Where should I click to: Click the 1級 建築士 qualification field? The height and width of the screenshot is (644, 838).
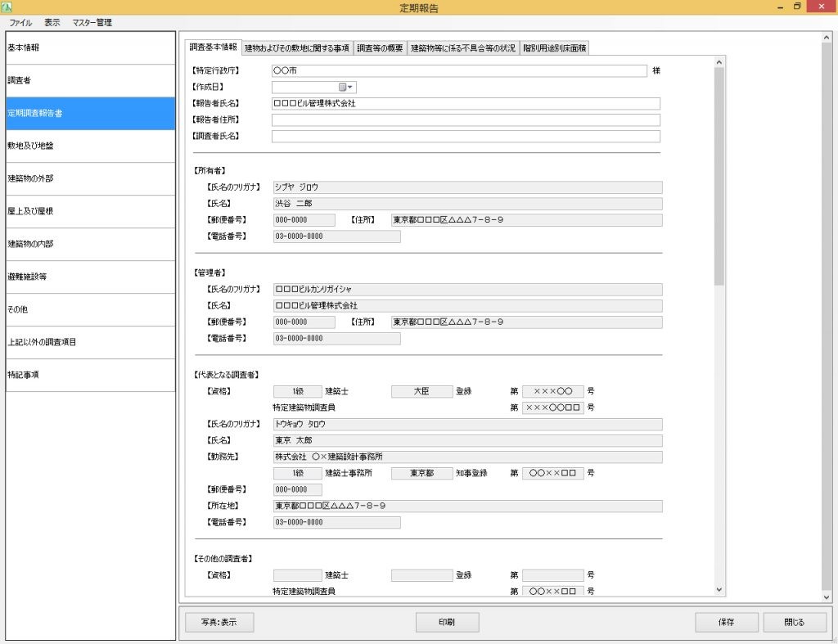298,392
